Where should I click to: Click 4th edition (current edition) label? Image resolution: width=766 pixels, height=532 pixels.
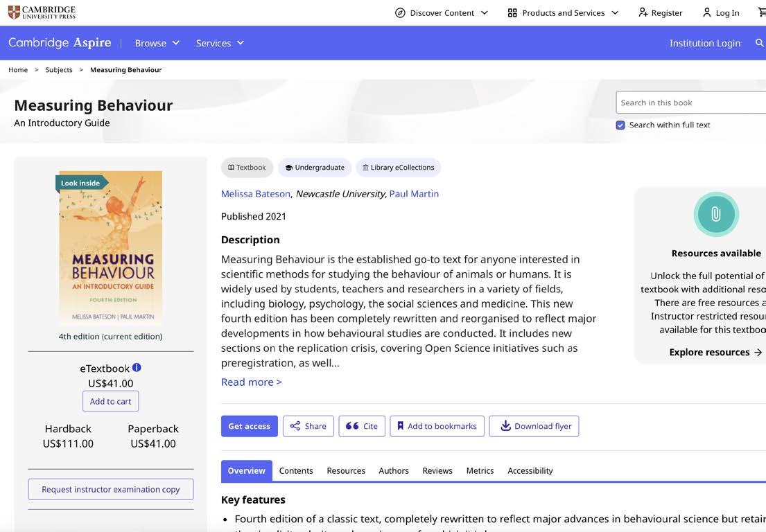pyautogui.click(x=110, y=336)
